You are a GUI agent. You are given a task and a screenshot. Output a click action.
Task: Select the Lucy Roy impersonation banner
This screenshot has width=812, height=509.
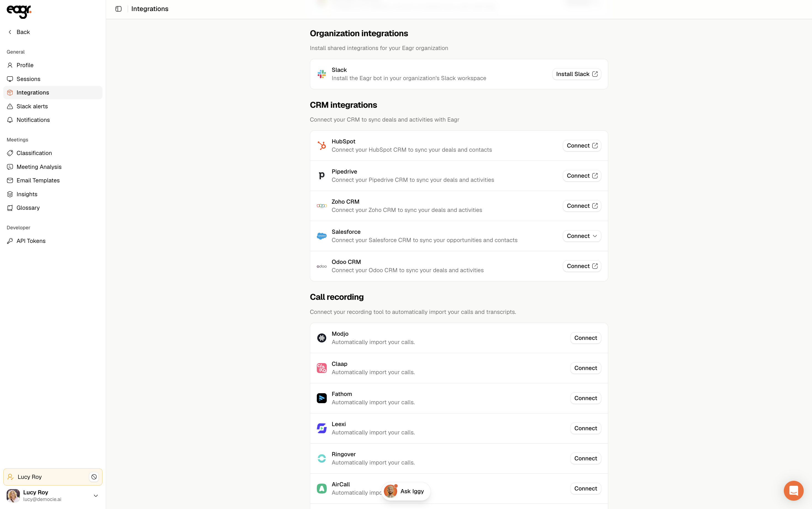[x=53, y=477]
